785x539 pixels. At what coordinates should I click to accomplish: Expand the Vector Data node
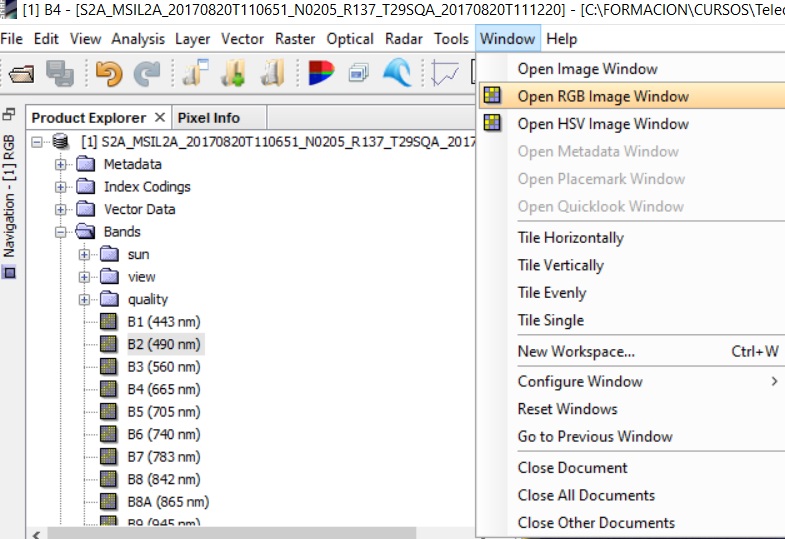click(x=61, y=210)
